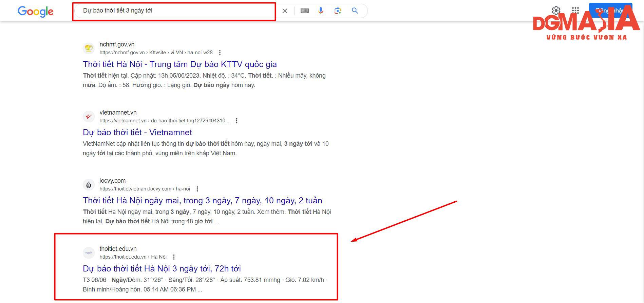Open 'Thời tiết Hà Nội ngày mai, trong 3 ngày' result
The image size is (644, 303).
coord(203,200)
